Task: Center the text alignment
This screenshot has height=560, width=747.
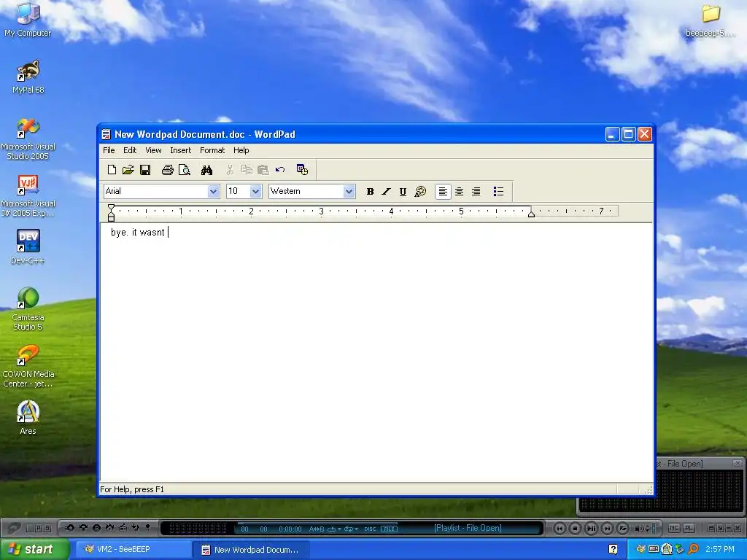Action: point(460,192)
